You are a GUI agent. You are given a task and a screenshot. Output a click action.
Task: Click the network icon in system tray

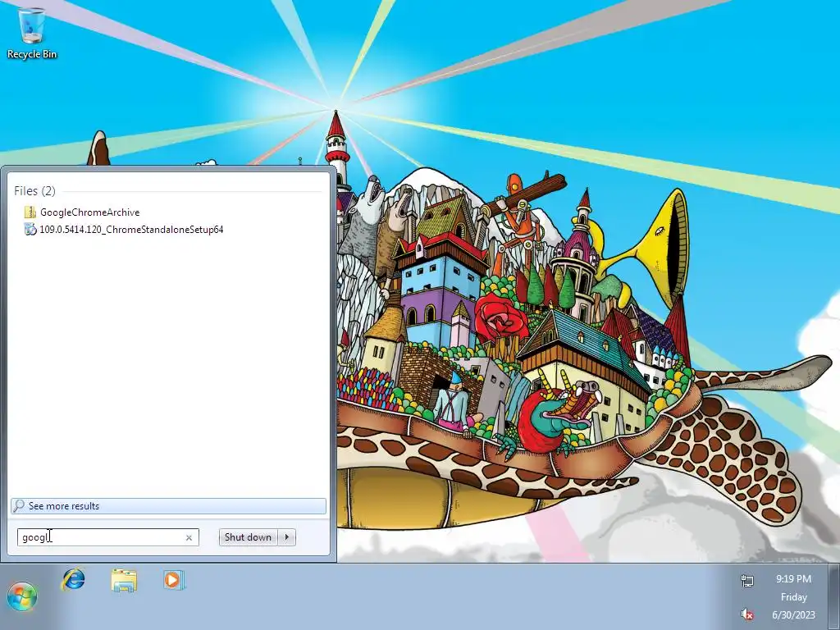pyautogui.click(x=747, y=580)
